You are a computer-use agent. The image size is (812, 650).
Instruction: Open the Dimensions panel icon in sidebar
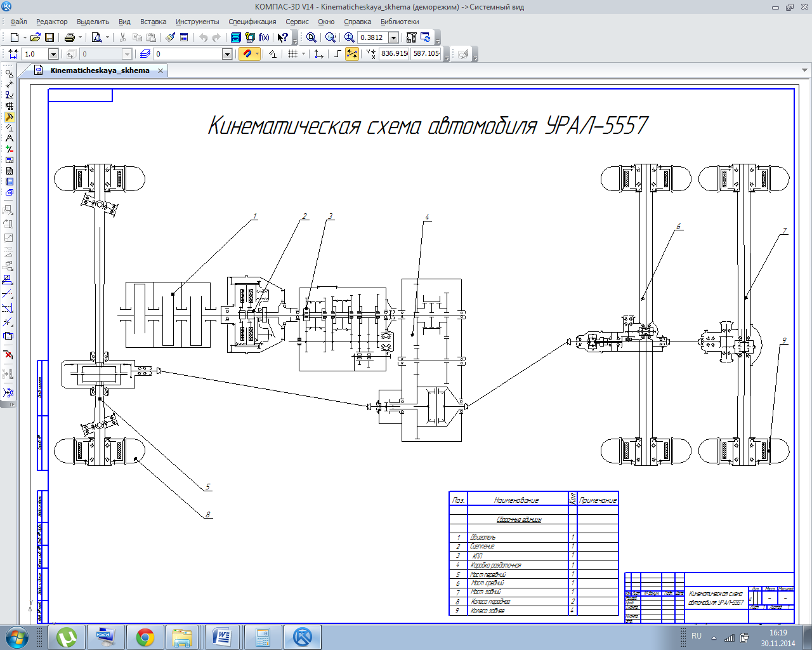coord(10,84)
